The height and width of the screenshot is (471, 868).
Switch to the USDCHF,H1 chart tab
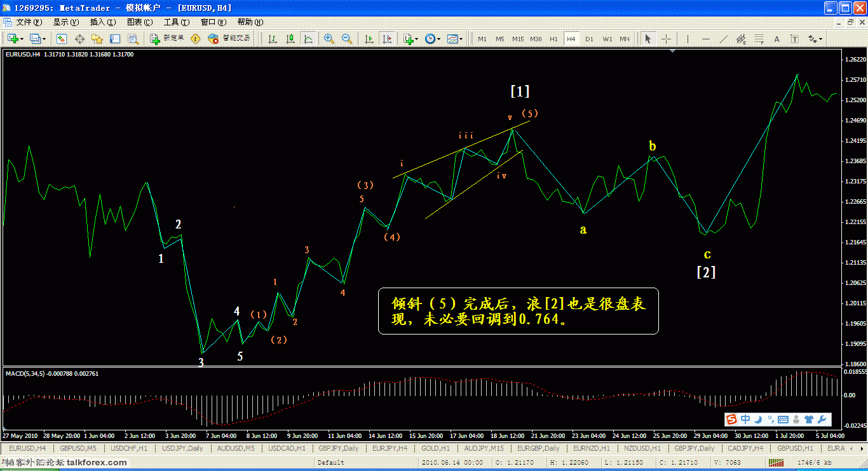pos(130,448)
